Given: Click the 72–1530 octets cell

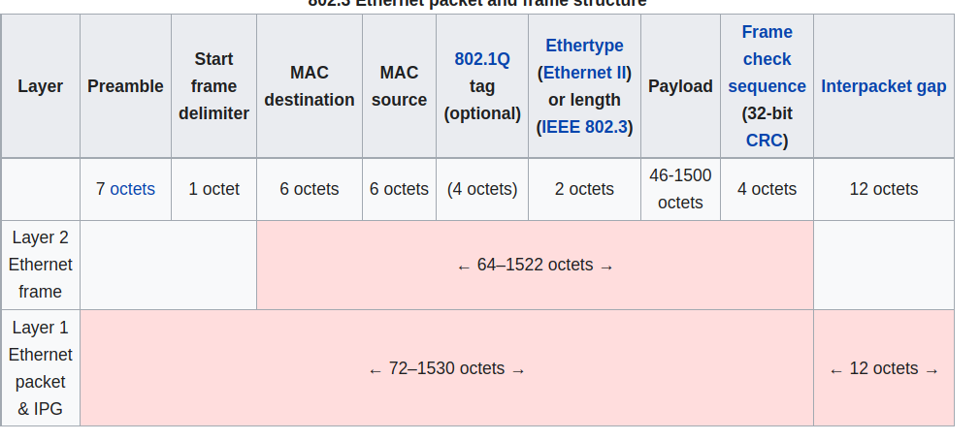Looking at the screenshot, I should click(446, 368).
